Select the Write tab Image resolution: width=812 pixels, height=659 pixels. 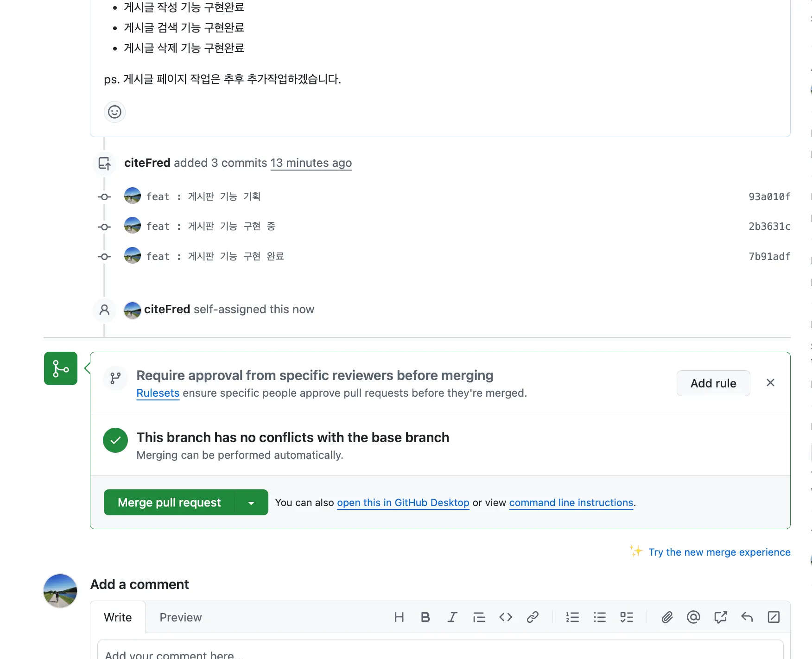[118, 617]
